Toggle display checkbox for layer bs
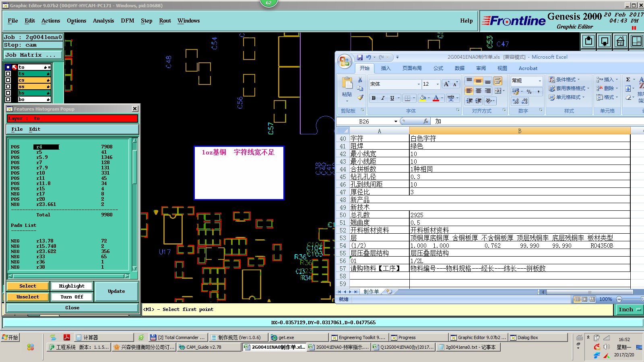 [x=8, y=93]
